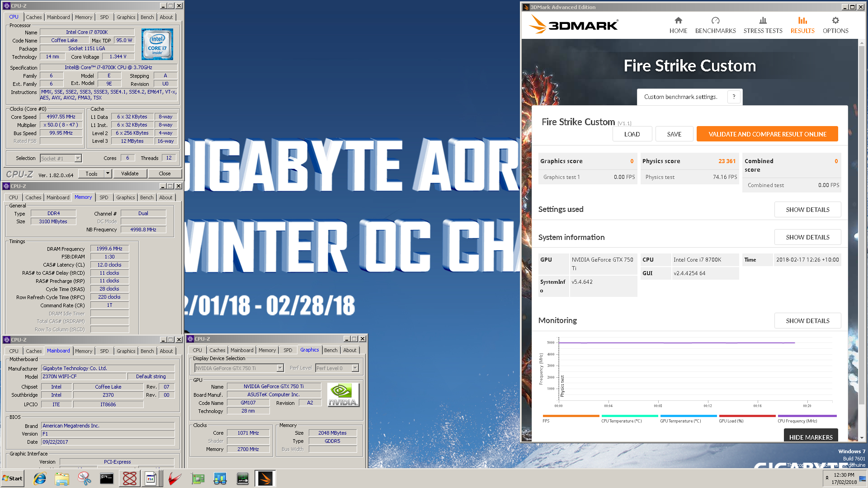
Task: Validate and compare result online
Action: pos(767,134)
